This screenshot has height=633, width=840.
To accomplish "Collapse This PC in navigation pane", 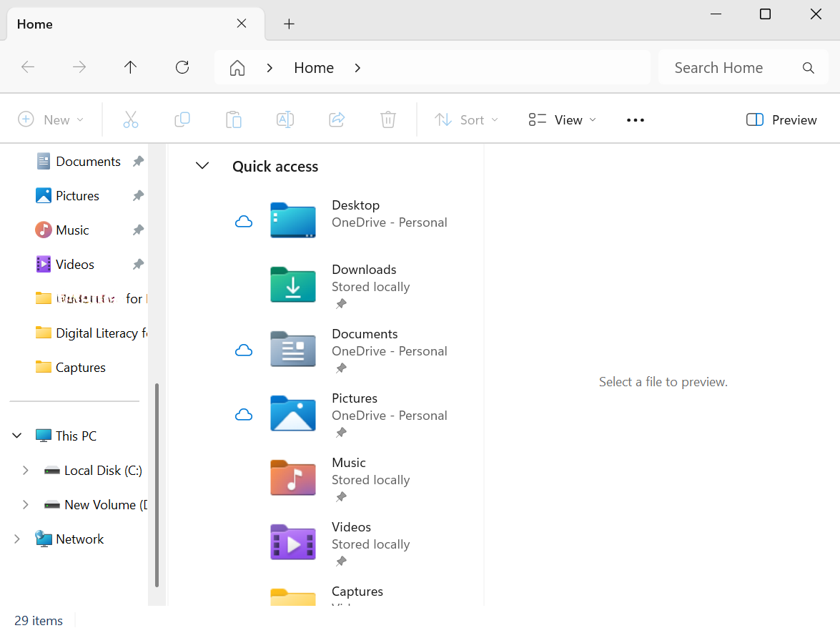I will click(17, 436).
